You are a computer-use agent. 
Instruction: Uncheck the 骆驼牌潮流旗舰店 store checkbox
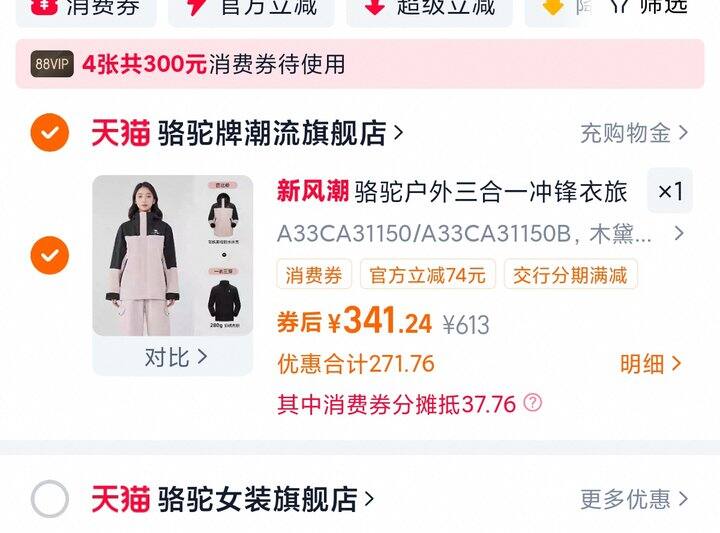pos(50,132)
